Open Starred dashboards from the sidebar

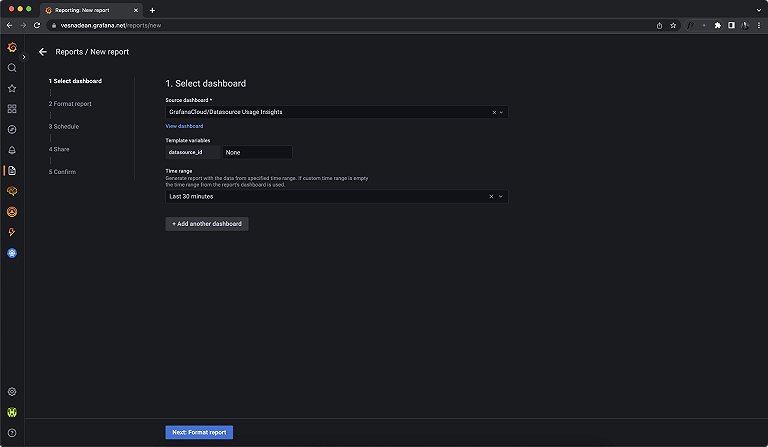(x=12, y=88)
